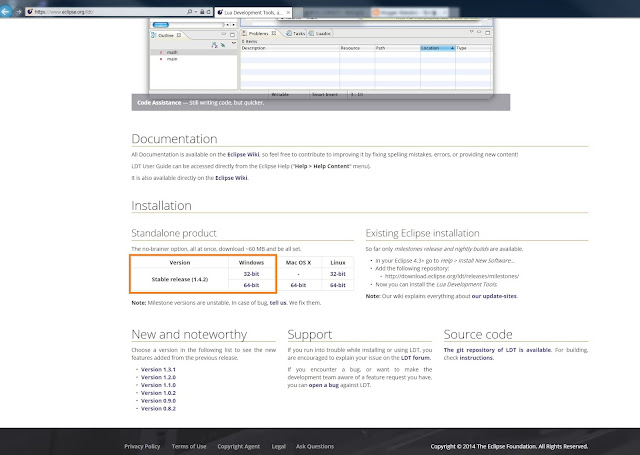Viewport: 640px width, 455px height.
Task: Open Copyright Agent footer link
Action: coord(238,446)
